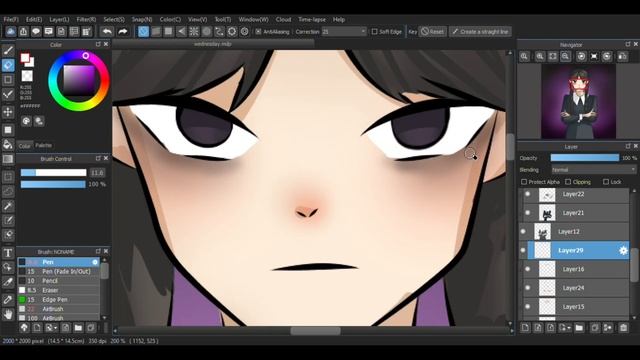Screen dimensions: 640x360
Task: Click Create a straight line button
Action: tap(480, 31)
